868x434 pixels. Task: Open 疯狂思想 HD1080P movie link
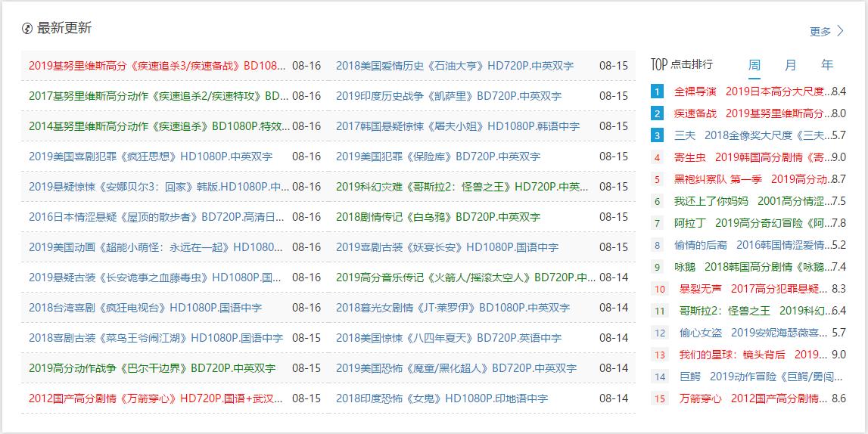click(151, 157)
